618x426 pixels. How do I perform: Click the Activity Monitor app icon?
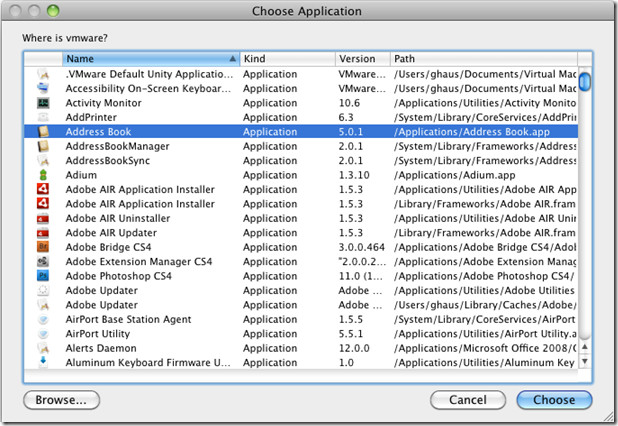click(x=43, y=103)
